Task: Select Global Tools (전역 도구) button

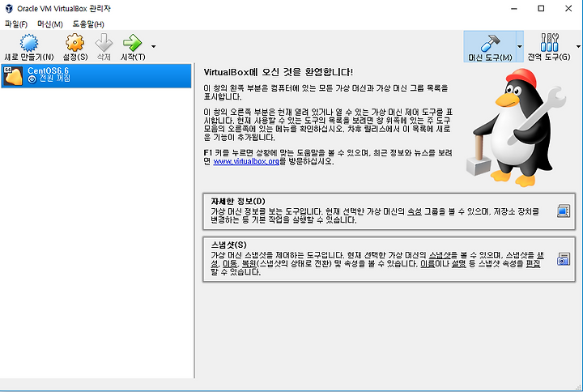Action: (549, 46)
